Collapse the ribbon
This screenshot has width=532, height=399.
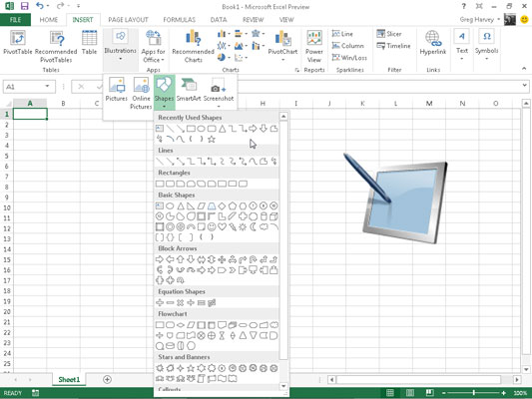[x=524, y=69]
